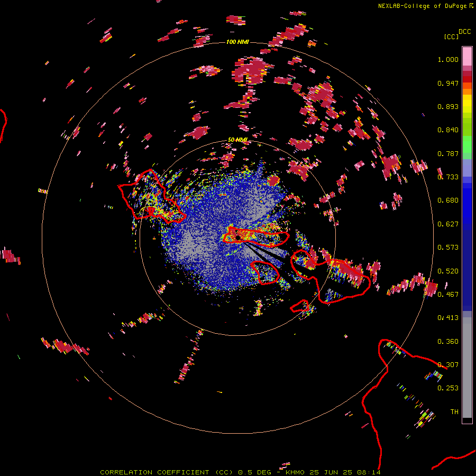The width and height of the screenshot is (476, 476).
Task: Select the 0.307 legend value
Action: [x=448, y=365]
